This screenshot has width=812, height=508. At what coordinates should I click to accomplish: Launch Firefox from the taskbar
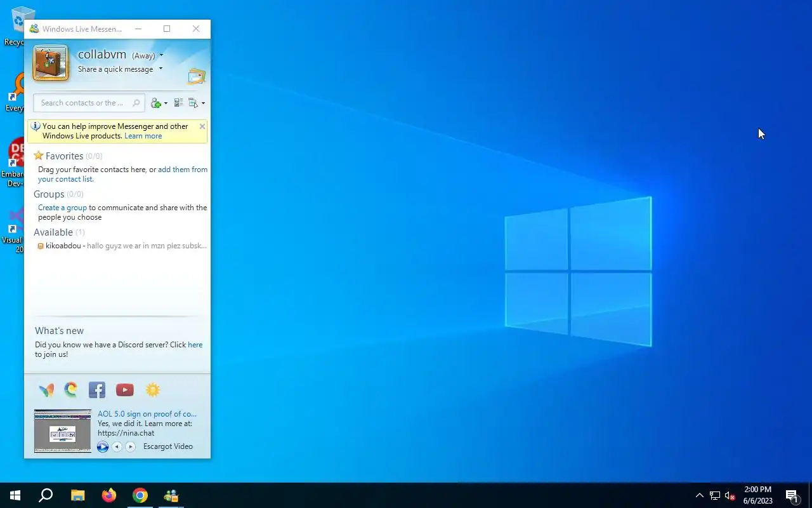point(109,495)
